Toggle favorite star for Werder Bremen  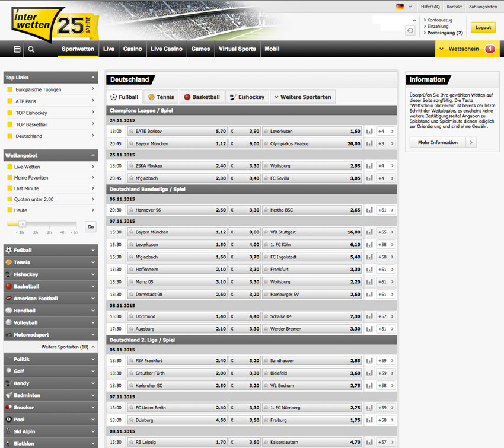tap(266, 329)
